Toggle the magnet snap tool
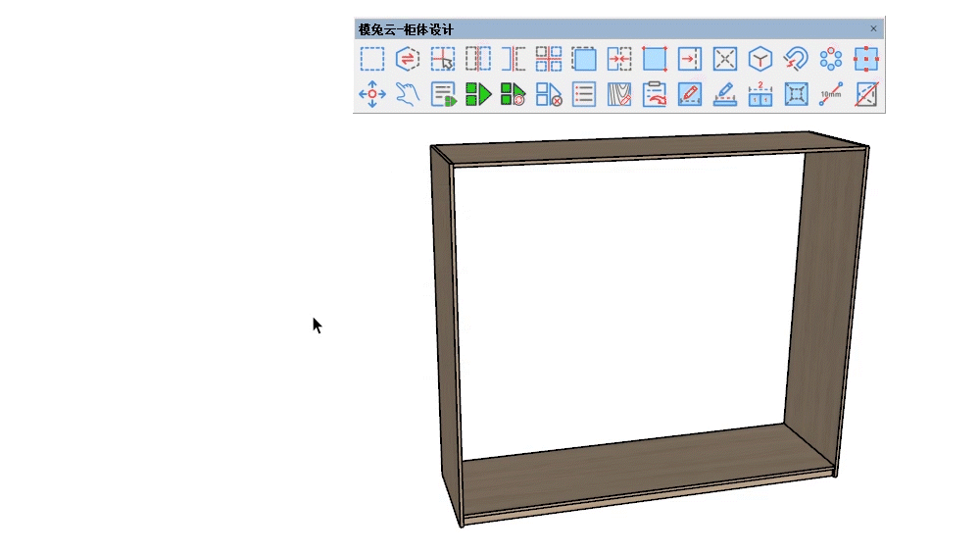Screen dimensions: 980x553 pos(796,60)
